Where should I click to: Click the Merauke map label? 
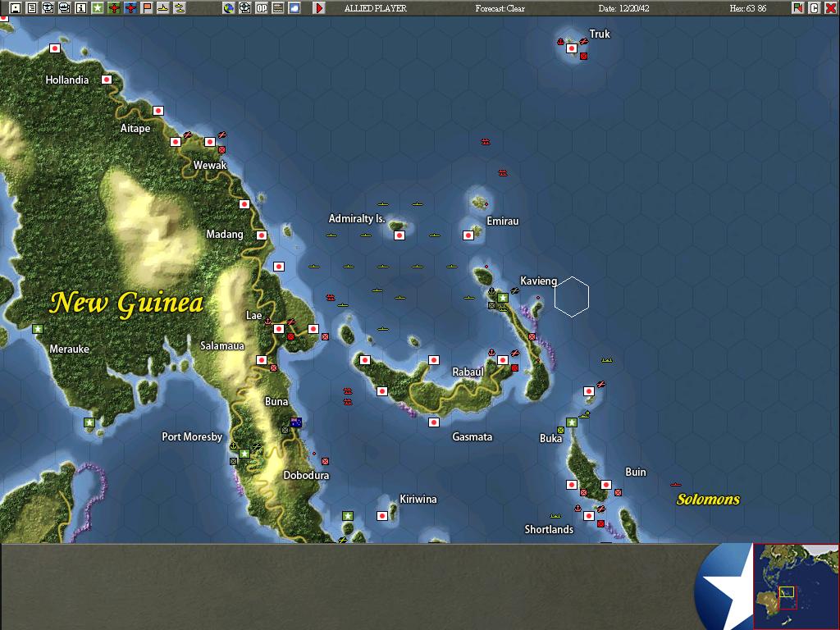click(x=69, y=349)
